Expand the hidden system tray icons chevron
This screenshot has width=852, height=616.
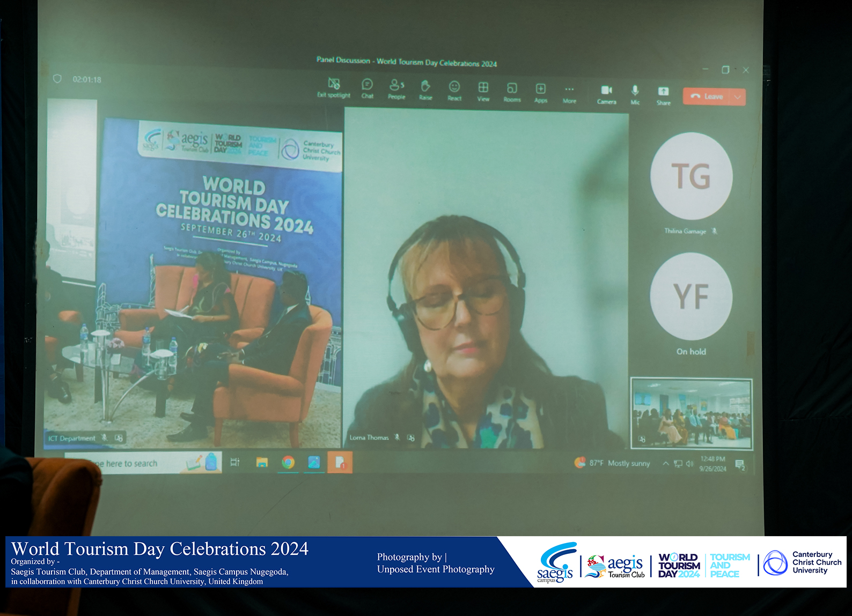click(666, 463)
